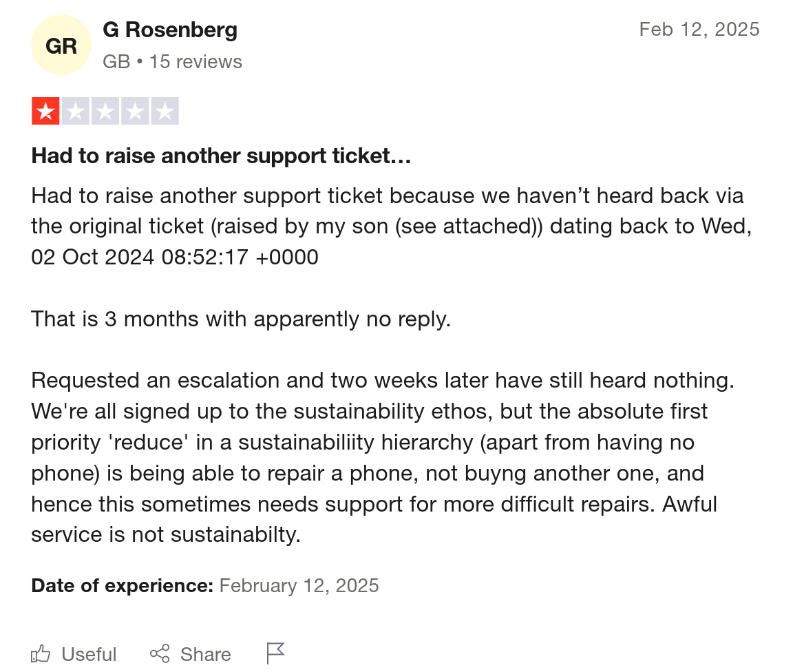793x672 pixels.
Task: Click the fifth grey star
Action: click(165, 111)
